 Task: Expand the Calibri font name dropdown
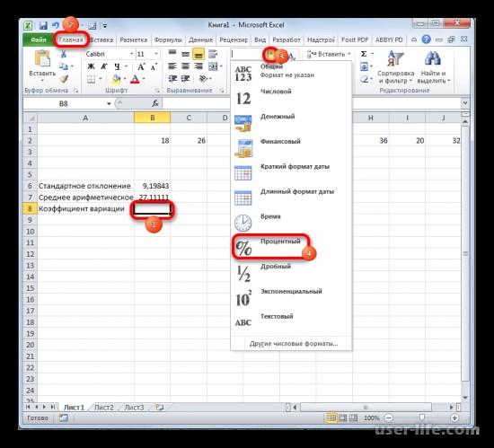pos(132,54)
